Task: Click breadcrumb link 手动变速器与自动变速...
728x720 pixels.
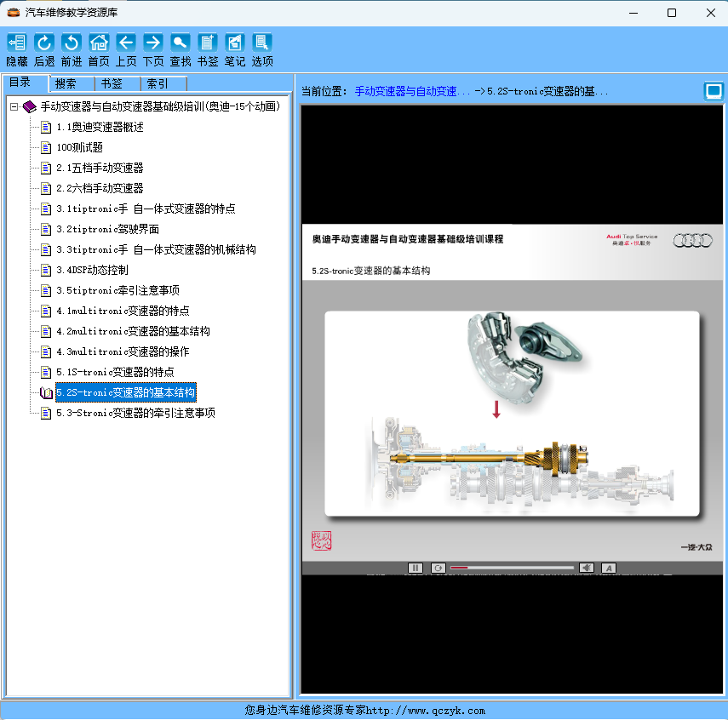Action: click(413, 91)
